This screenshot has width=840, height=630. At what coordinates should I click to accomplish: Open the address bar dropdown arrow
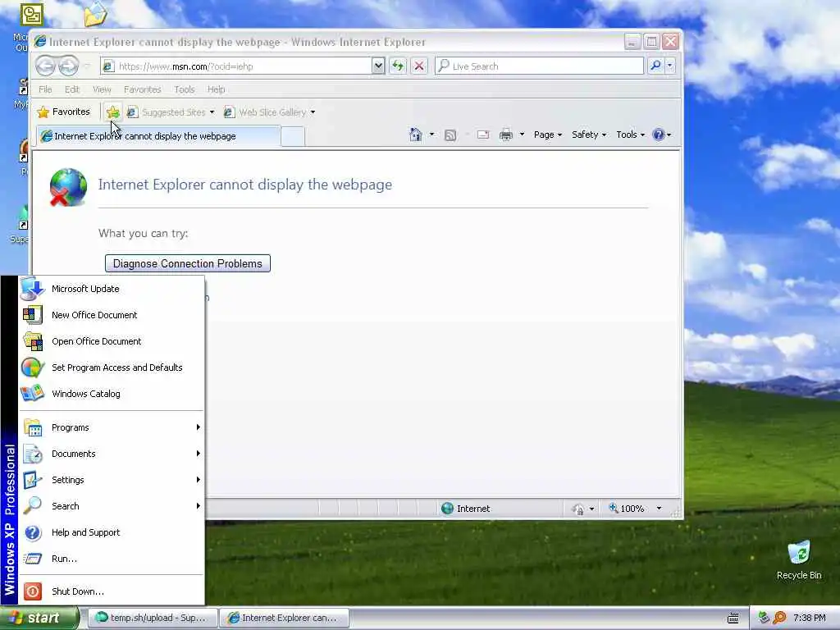coord(378,66)
